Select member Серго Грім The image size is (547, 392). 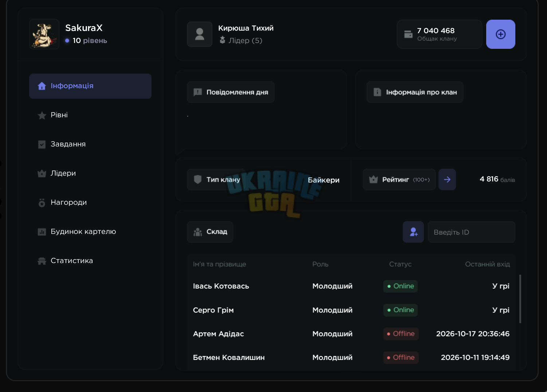pyautogui.click(x=213, y=310)
